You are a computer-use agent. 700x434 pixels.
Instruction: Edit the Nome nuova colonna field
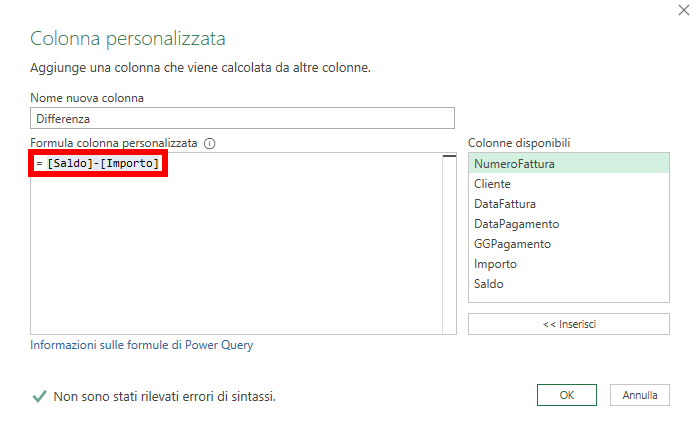pos(242,118)
